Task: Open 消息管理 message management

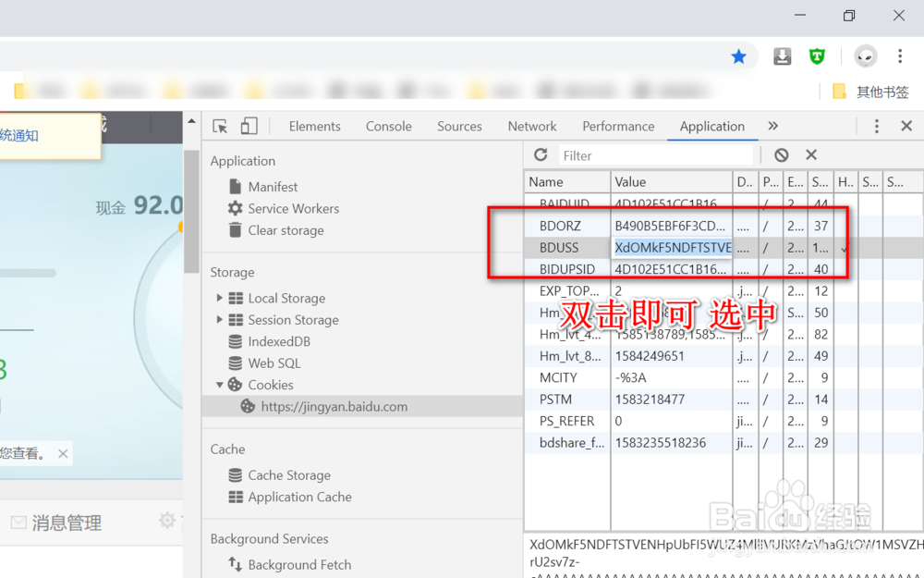Action: click(67, 523)
